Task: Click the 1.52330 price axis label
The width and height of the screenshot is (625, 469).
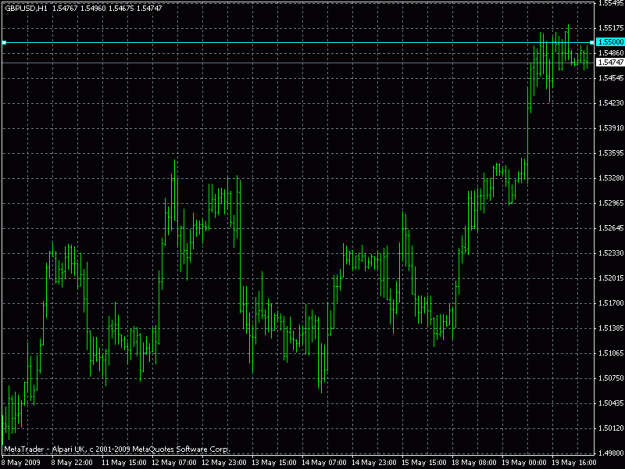Action: [x=611, y=253]
